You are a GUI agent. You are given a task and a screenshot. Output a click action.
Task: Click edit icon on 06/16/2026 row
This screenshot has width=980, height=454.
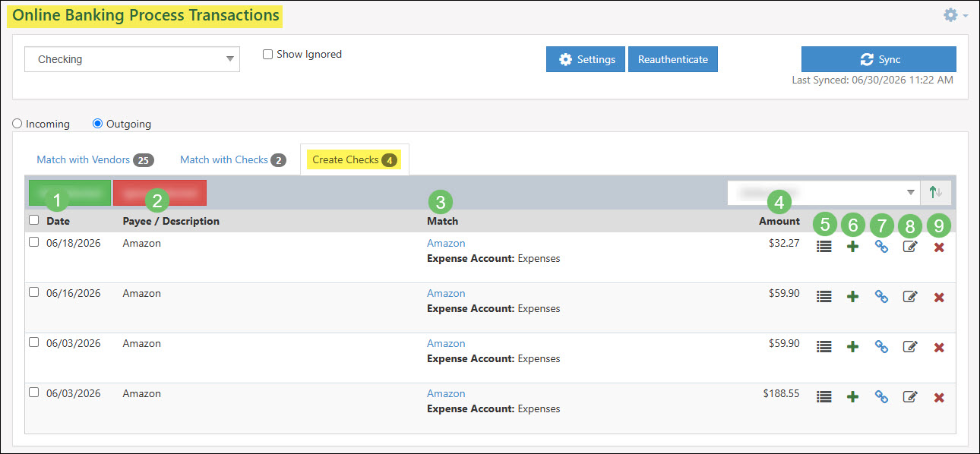[910, 297]
